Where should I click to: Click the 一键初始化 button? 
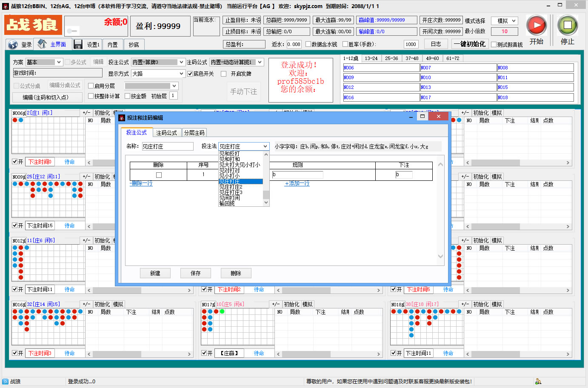(470, 44)
